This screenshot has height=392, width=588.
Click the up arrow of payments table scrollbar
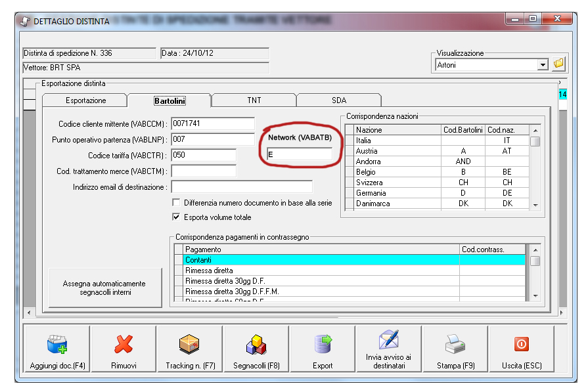click(535, 250)
